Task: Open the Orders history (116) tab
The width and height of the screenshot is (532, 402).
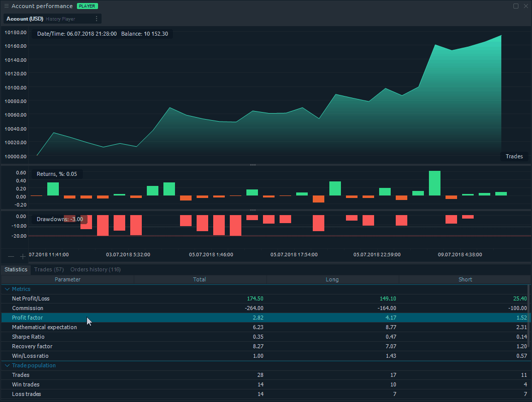Action: [x=96, y=269]
